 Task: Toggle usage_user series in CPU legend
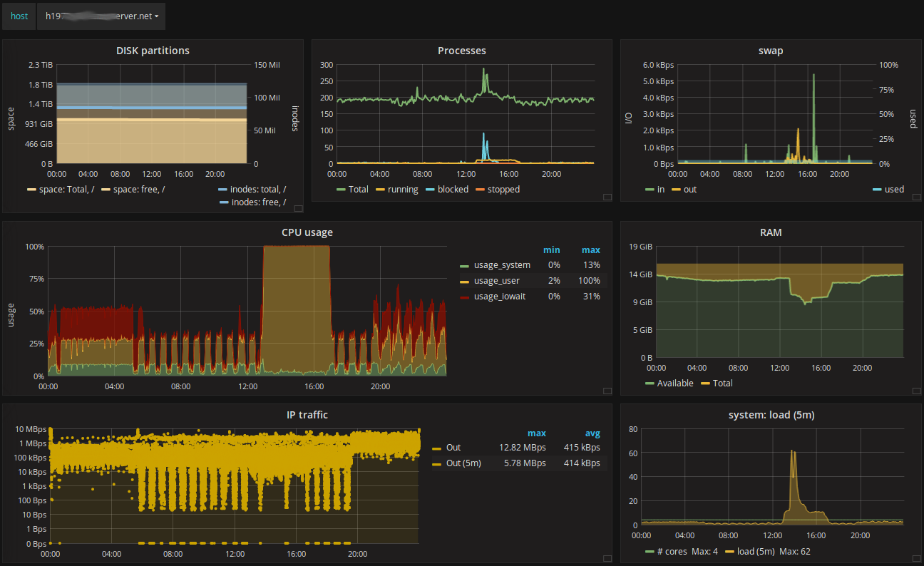497,281
